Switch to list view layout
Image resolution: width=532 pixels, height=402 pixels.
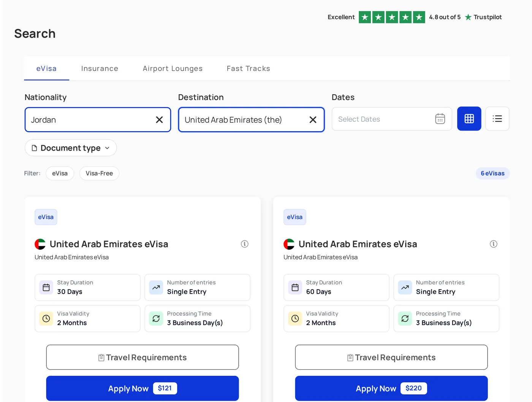click(x=497, y=119)
